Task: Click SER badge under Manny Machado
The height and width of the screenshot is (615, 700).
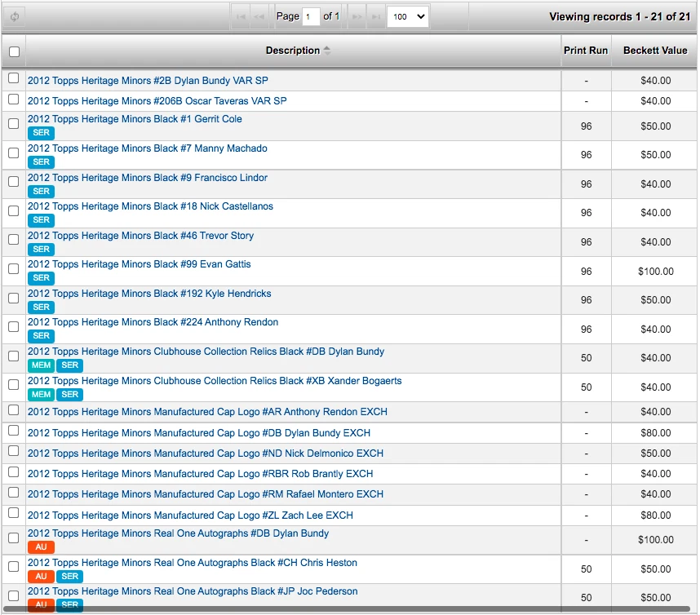Action: (41, 162)
